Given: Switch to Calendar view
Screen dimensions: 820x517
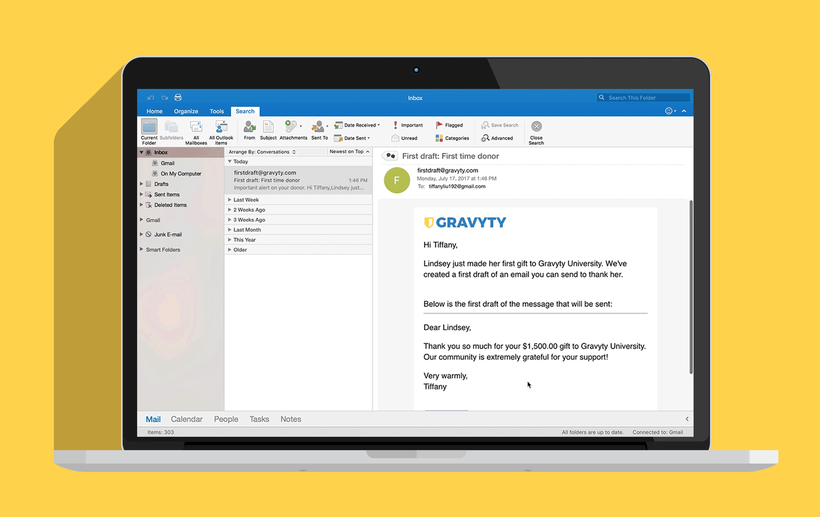Looking at the screenshot, I should pyautogui.click(x=187, y=419).
